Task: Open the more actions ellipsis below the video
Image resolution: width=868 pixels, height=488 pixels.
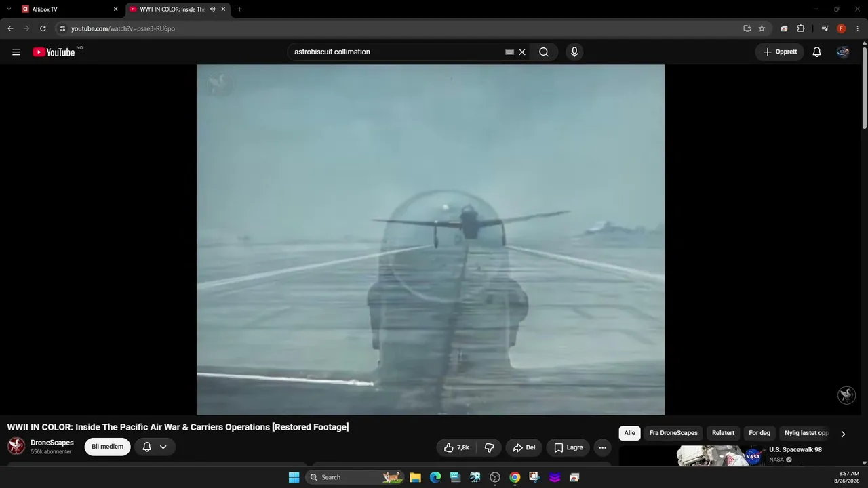Action: click(x=602, y=447)
